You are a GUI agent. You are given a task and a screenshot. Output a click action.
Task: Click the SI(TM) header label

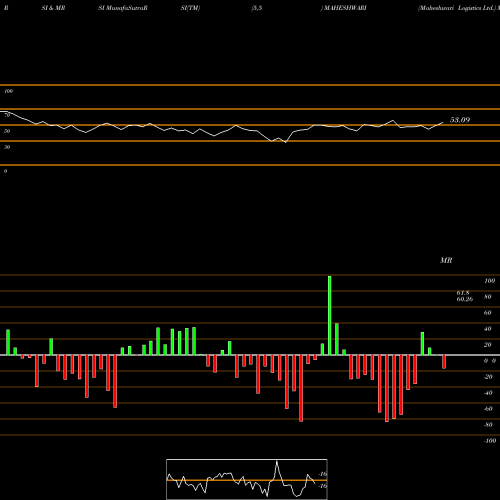point(190,8)
